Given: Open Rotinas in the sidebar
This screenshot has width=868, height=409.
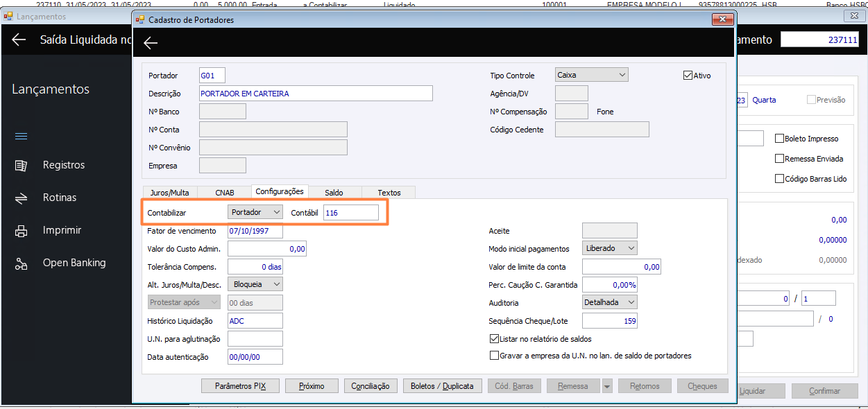Looking at the screenshot, I should coord(60,198).
